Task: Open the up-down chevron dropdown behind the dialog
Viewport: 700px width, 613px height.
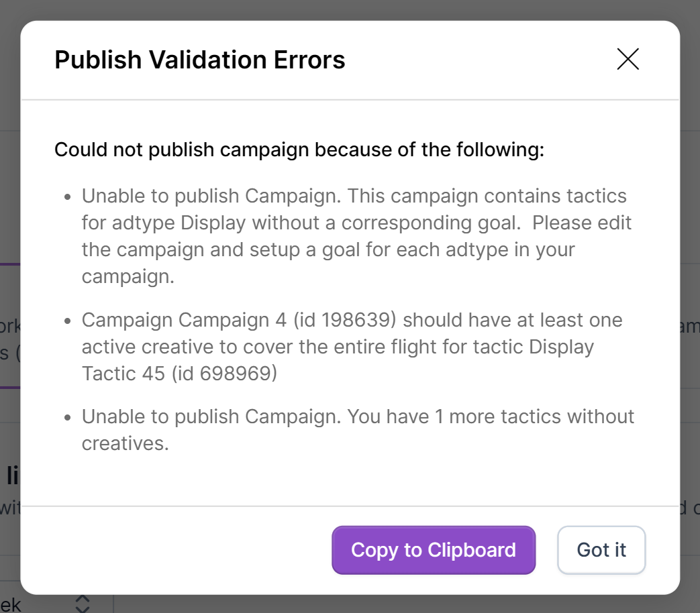Action: coord(82,603)
